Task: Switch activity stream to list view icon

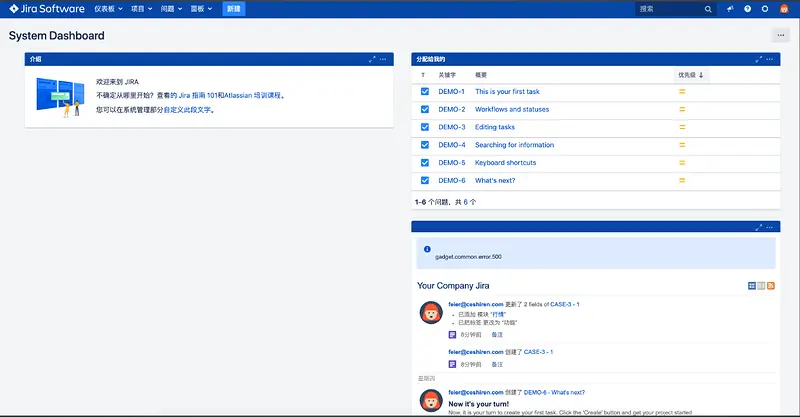Action: [x=761, y=286]
